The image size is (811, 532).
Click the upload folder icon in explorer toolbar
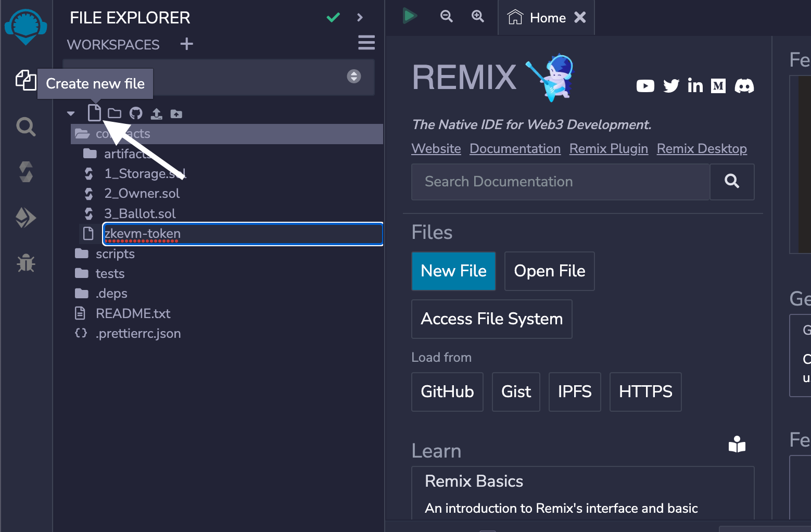[x=176, y=113]
